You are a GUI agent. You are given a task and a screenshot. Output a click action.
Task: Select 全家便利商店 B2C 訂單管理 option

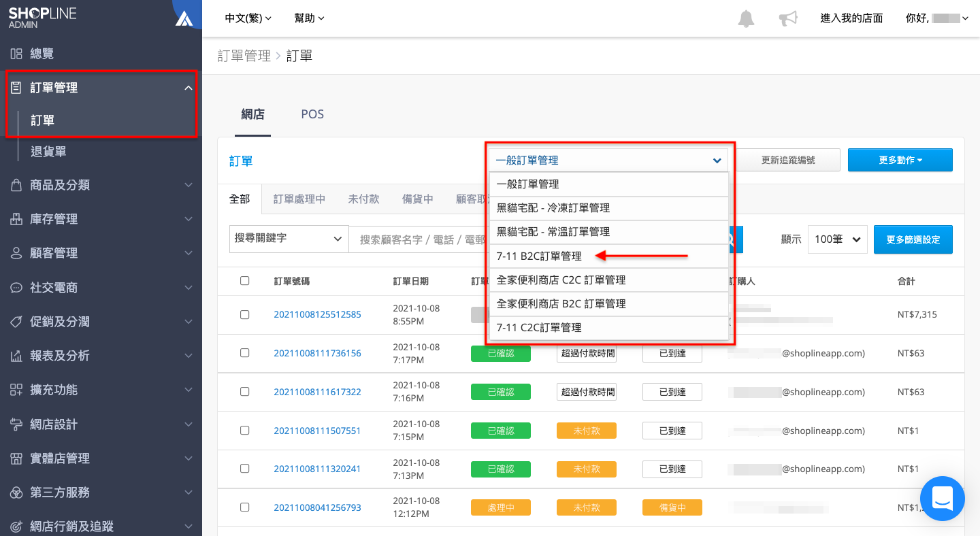pos(609,304)
